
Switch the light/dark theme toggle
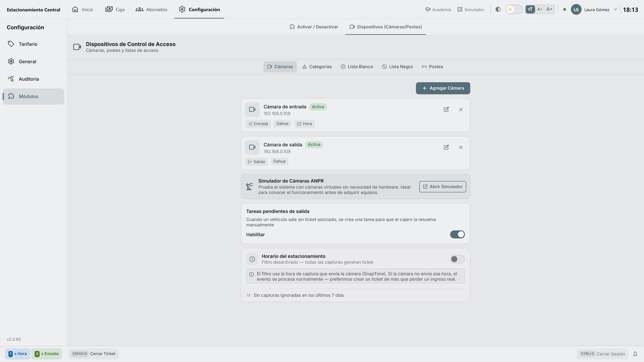coord(514,9)
